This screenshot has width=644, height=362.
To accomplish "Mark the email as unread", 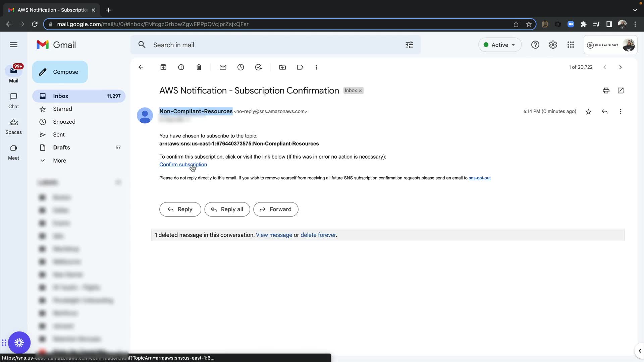I will pos(223,67).
